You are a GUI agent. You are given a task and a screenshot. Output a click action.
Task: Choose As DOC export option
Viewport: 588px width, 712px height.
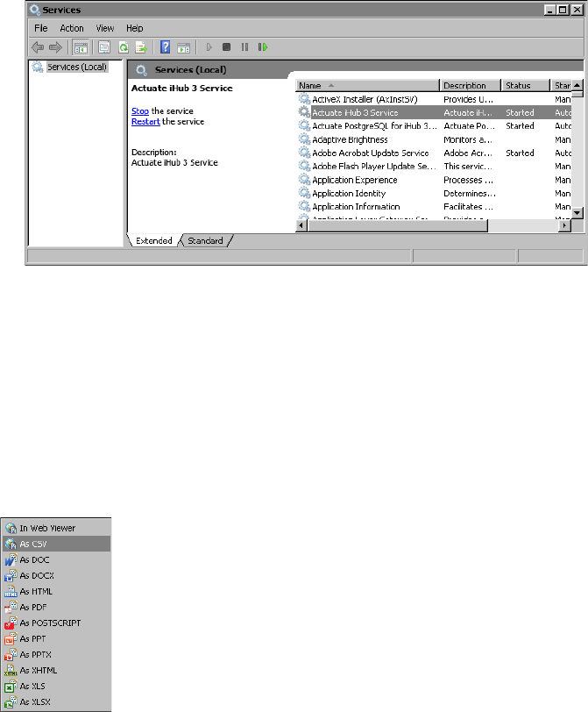tap(57, 560)
